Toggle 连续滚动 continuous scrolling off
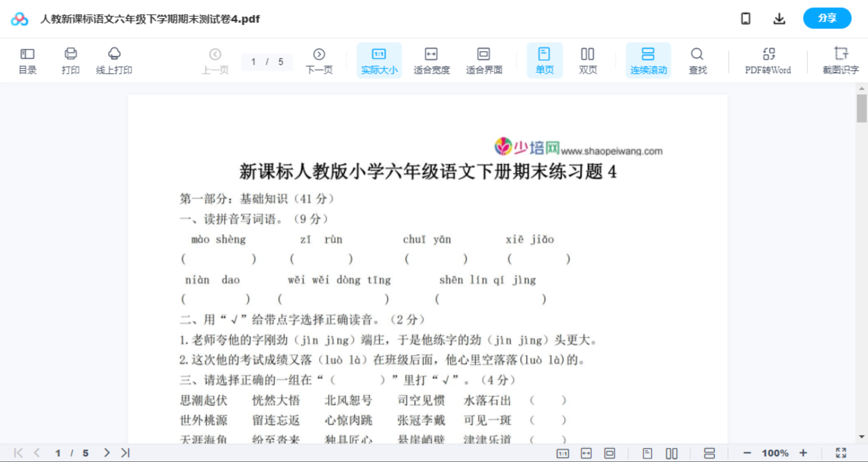Screen dimensions: 868x462 coord(648,60)
